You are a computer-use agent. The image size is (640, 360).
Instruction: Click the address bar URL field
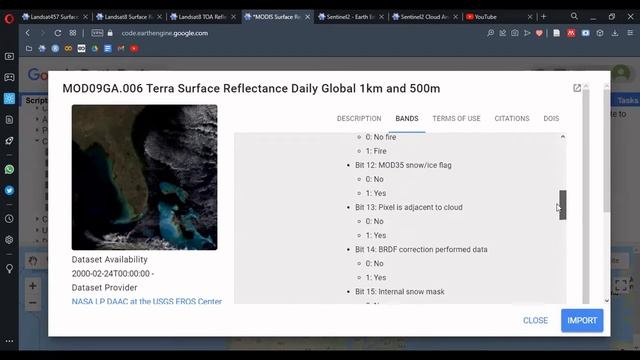(x=164, y=33)
